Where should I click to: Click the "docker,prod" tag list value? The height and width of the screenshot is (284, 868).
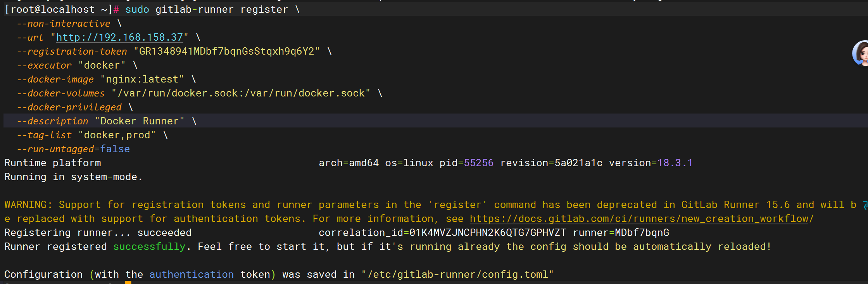coord(117,135)
